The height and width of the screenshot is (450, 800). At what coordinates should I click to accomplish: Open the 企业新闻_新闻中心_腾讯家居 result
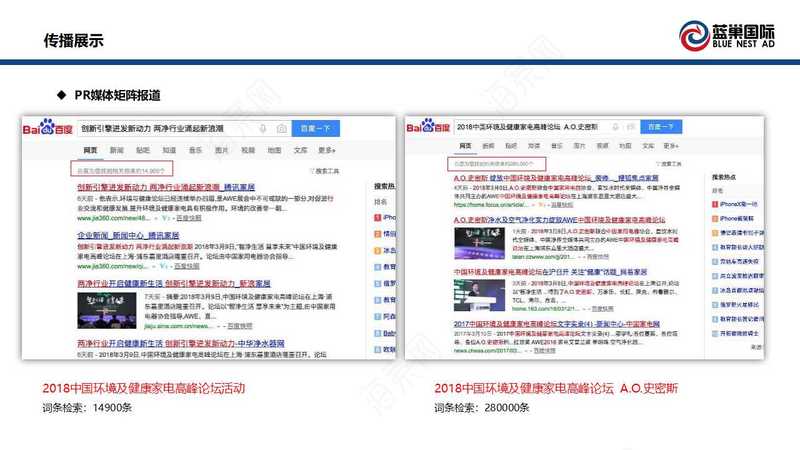click(128, 235)
